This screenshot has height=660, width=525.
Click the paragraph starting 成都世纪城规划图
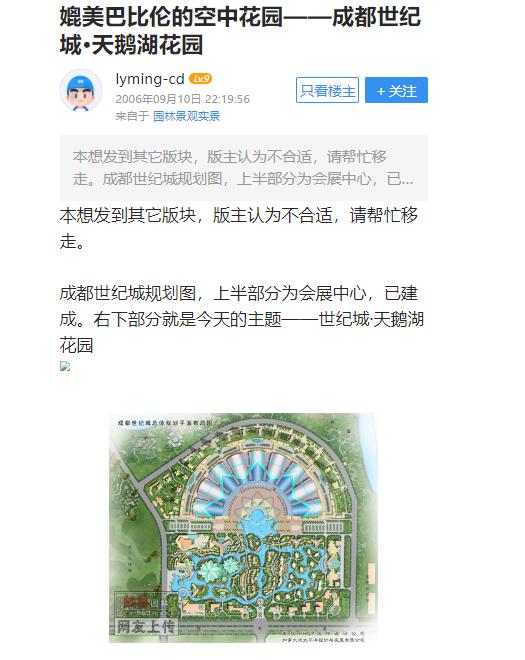pos(241,319)
